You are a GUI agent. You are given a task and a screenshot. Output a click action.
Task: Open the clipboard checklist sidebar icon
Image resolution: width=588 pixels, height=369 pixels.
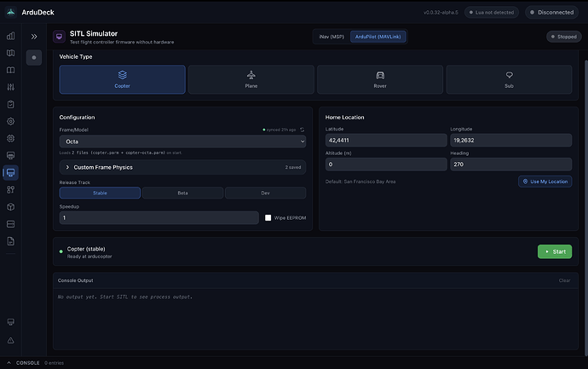11,104
